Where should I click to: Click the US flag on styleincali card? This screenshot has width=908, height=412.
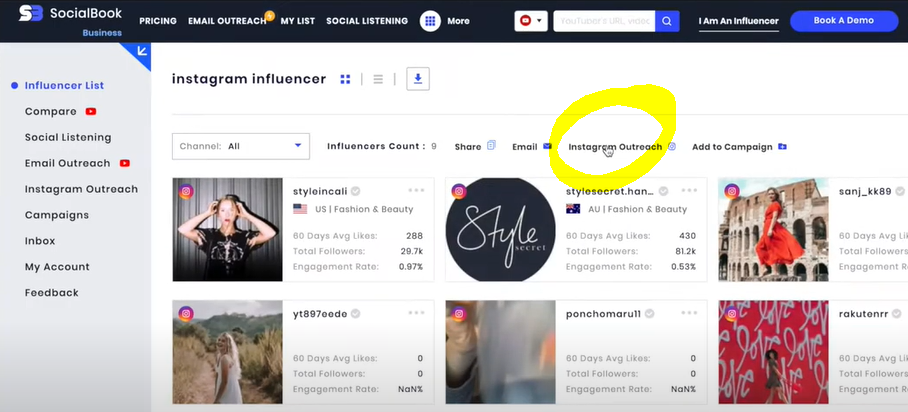(x=300, y=209)
